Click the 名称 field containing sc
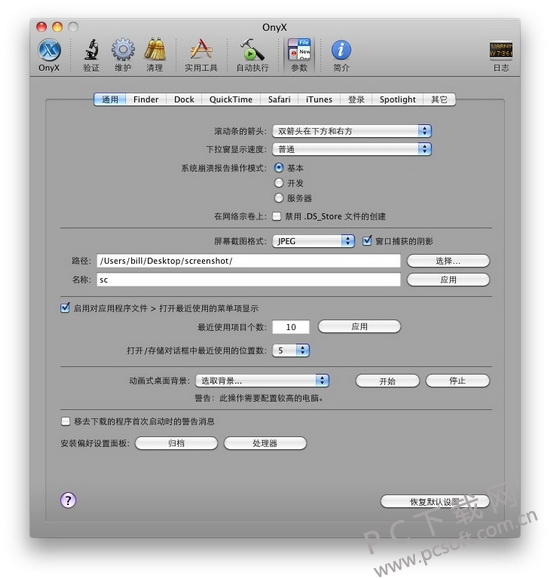The width and height of the screenshot is (550, 579). (x=249, y=280)
